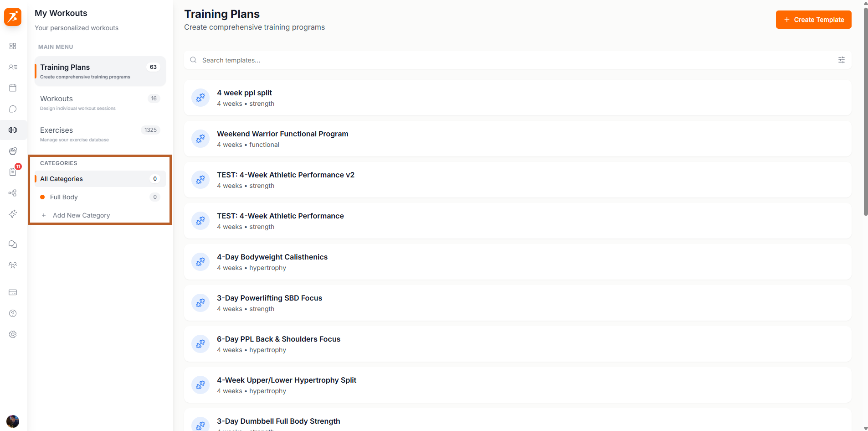This screenshot has height=431, width=868.
Task: Open the clipboard icon with the red badge
Action: click(x=13, y=172)
